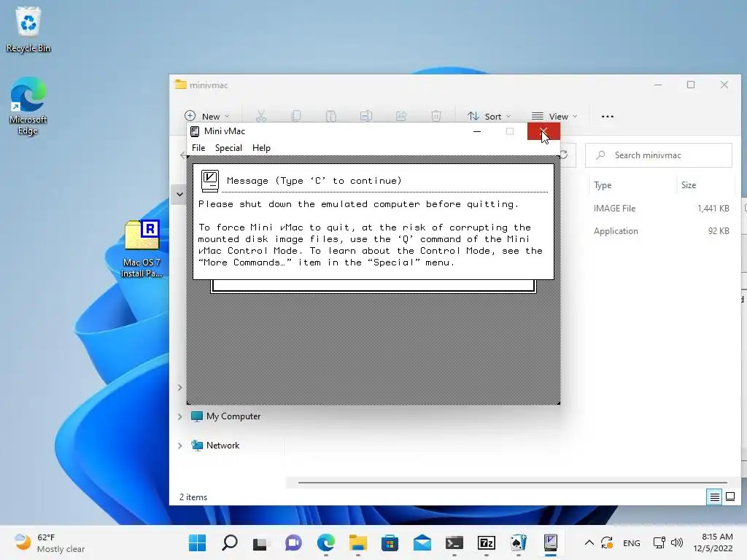Open Task View on the taskbar

click(260, 542)
